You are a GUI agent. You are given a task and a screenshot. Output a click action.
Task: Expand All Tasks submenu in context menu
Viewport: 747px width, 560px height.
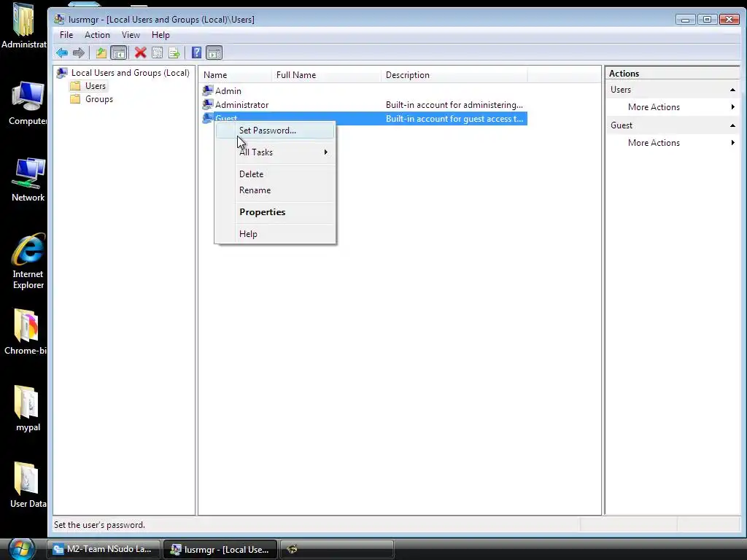click(275, 152)
